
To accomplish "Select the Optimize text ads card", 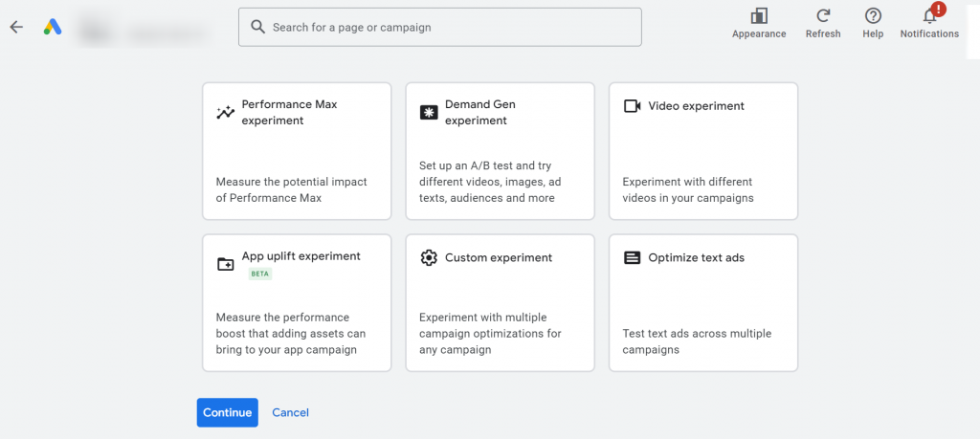I will click(x=703, y=303).
